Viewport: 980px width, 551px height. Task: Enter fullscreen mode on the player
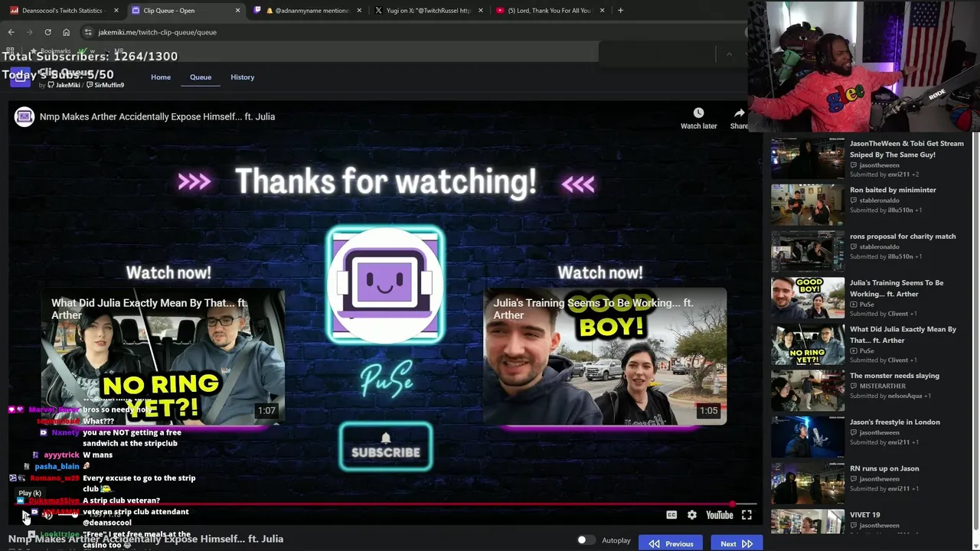point(746,515)
